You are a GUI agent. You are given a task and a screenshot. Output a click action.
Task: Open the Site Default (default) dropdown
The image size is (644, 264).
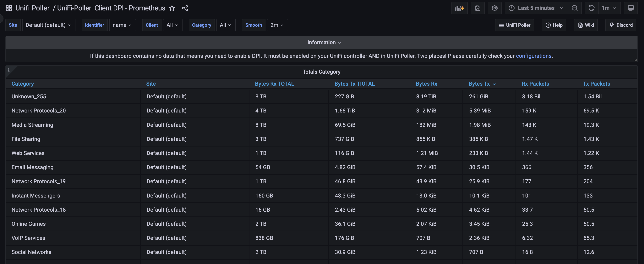48,25
